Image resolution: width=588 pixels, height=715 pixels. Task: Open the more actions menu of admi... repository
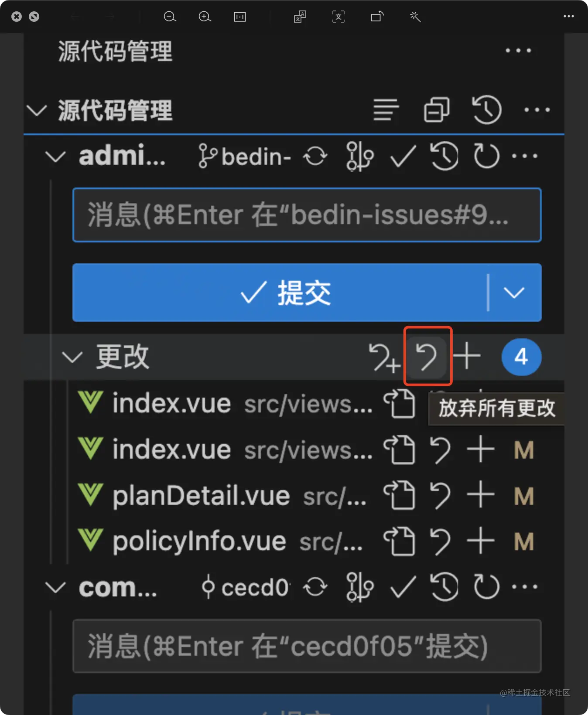525,156
